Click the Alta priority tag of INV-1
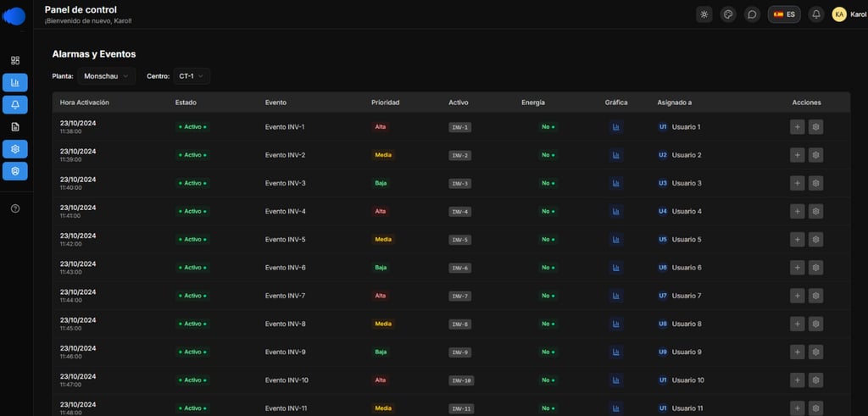 (381, 127)
